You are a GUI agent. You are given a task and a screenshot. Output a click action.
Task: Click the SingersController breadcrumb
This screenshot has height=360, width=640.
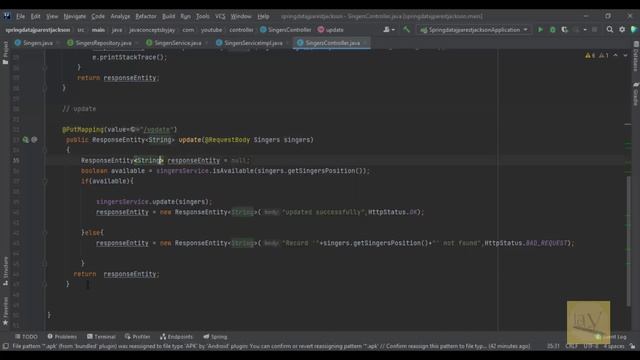pyautogui.click(x=286, y=30)
